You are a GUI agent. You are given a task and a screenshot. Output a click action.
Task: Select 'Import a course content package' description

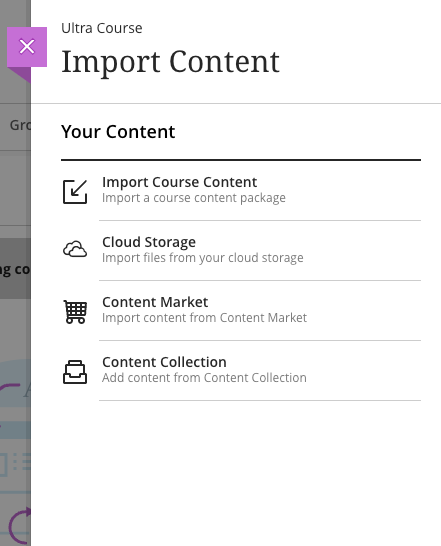(194, 198)
